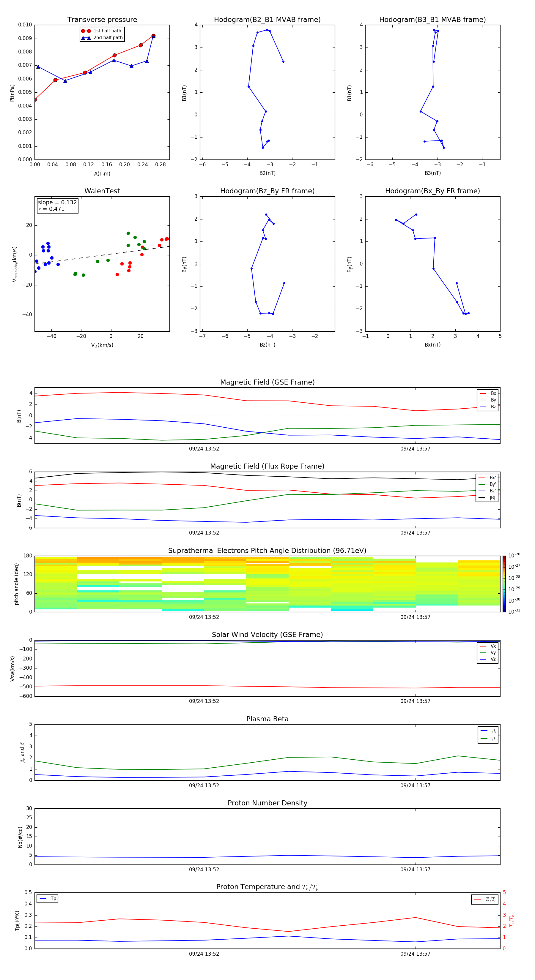Screen dimensions: 535x980
Task: Click the 'Vx' legend entry
Action: pyautogui.click(x=488, y=647)
